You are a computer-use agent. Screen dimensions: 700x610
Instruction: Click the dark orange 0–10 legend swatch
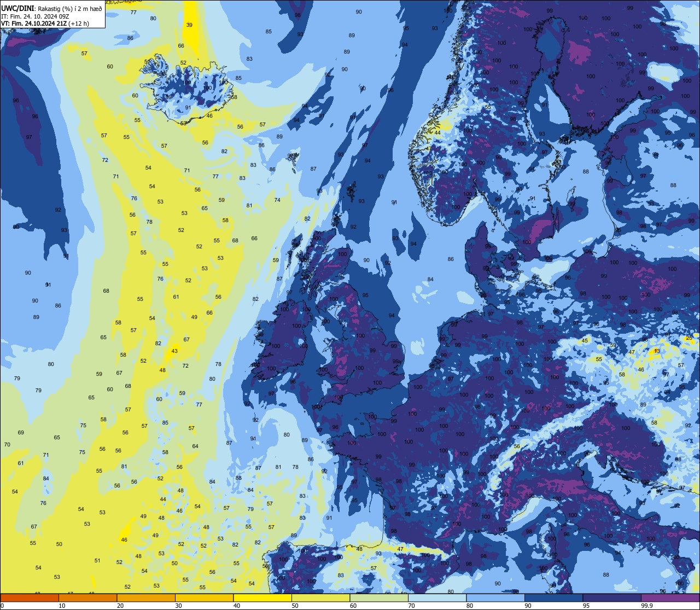(x=30, y=597)
